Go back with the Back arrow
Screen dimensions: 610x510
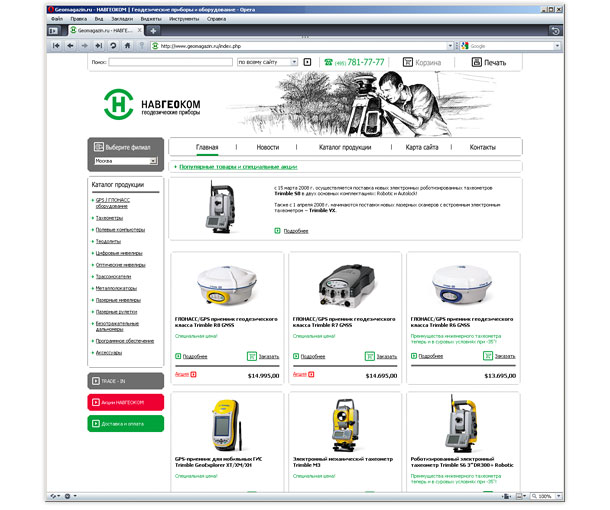70,46
